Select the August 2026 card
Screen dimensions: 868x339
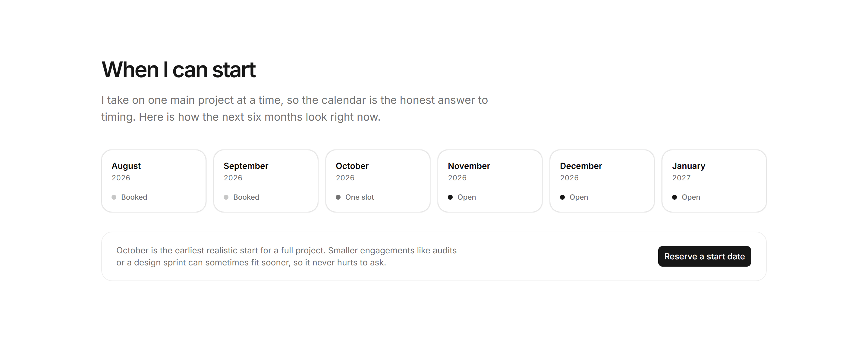(154, 181)
